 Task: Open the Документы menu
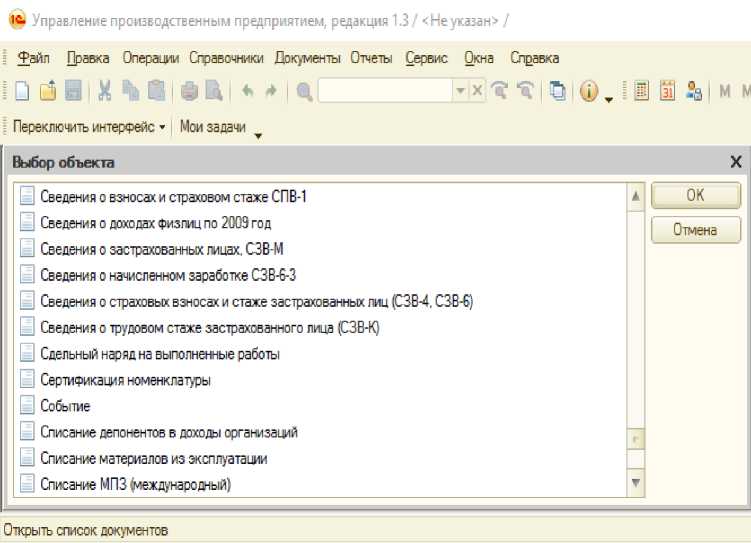307,58
